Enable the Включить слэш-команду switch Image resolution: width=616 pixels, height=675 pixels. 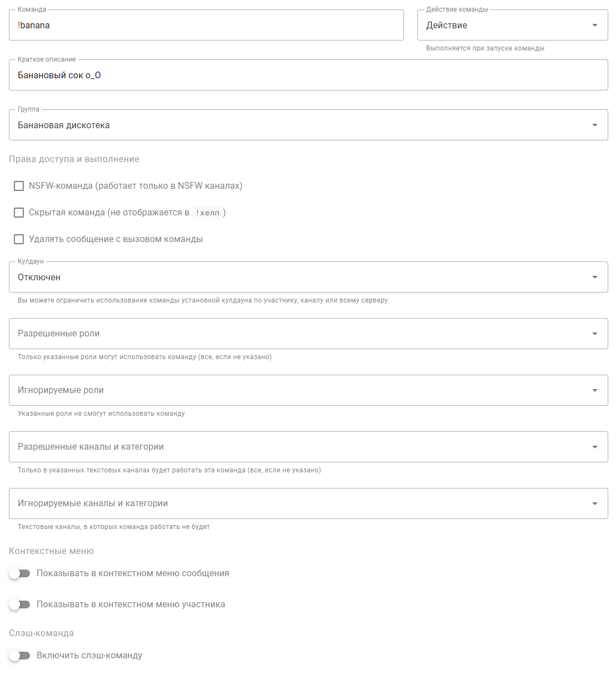[x=19, y=656]
